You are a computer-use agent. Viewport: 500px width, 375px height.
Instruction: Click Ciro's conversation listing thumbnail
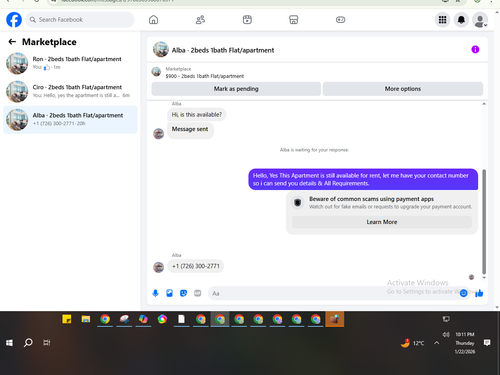pyautogui.click(x=17, y=91)
